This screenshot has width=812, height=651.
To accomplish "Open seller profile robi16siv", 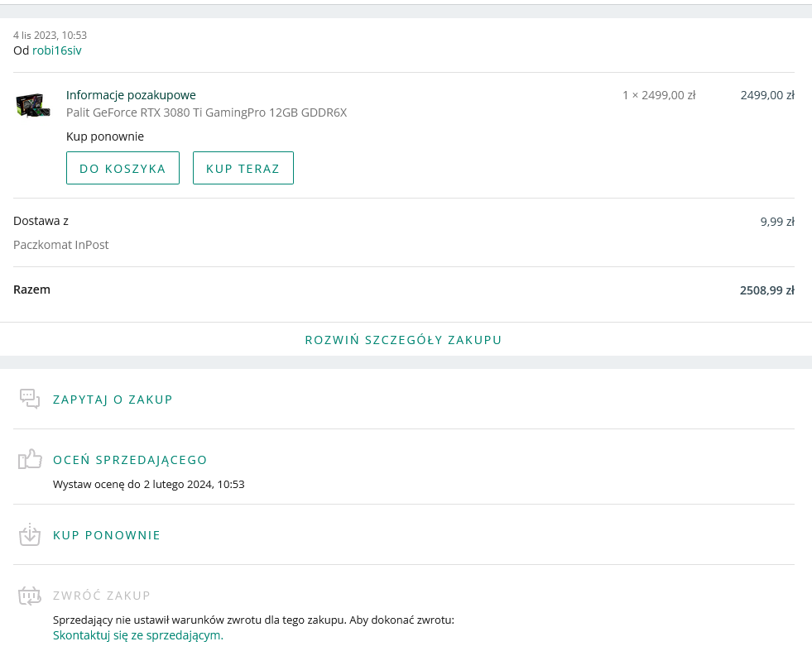I will pyautogui.click(x=56, y=50).
